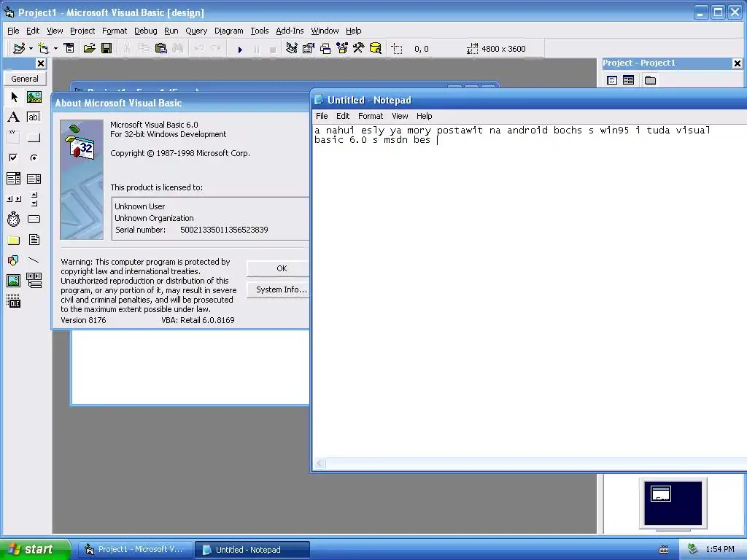Switch to Untitled - Notepad taskbar button
This screenshot has height=560, width=747.
252,550
